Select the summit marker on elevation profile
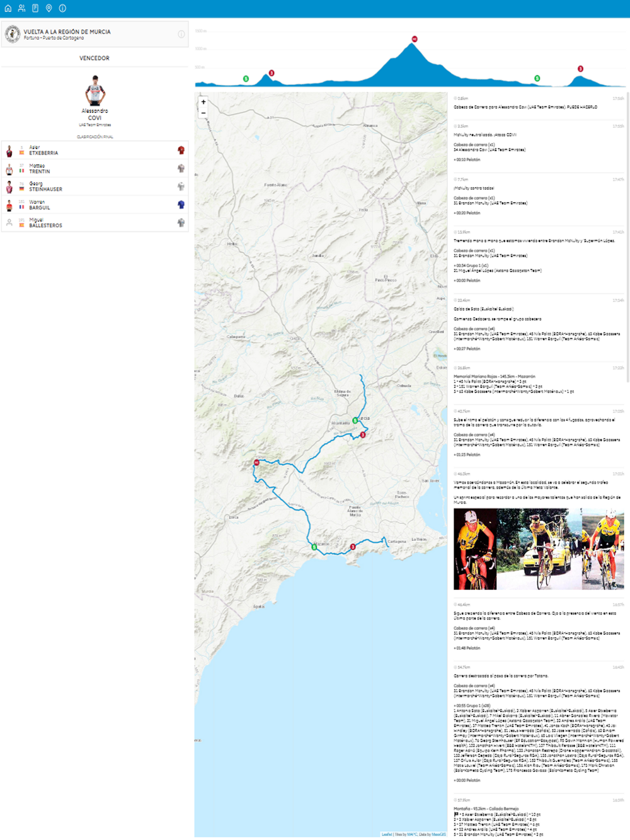 coord(415,39)
